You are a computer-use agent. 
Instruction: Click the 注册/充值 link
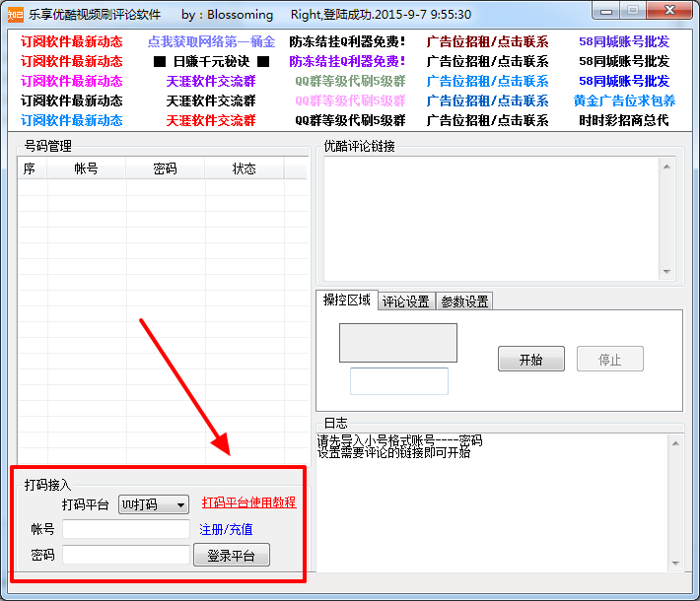[x=226, y=529]
